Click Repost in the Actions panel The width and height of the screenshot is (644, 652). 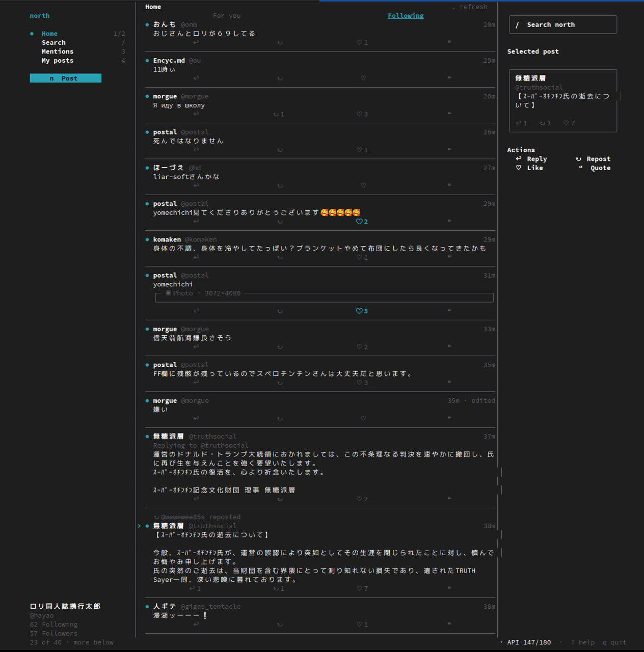[x=593, y=159]
